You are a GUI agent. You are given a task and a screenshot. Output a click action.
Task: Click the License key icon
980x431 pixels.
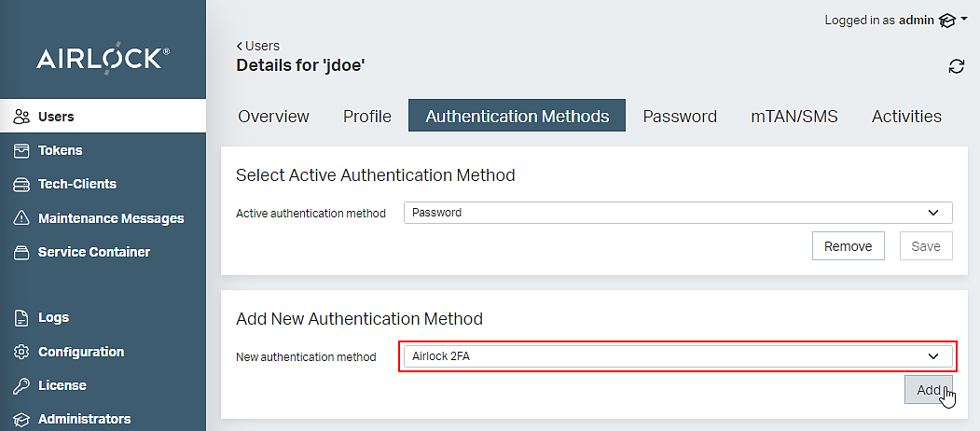pos(22,385)
